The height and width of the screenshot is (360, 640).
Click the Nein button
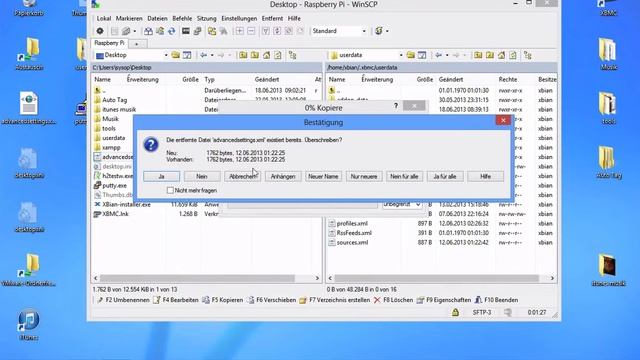point(202,176)
